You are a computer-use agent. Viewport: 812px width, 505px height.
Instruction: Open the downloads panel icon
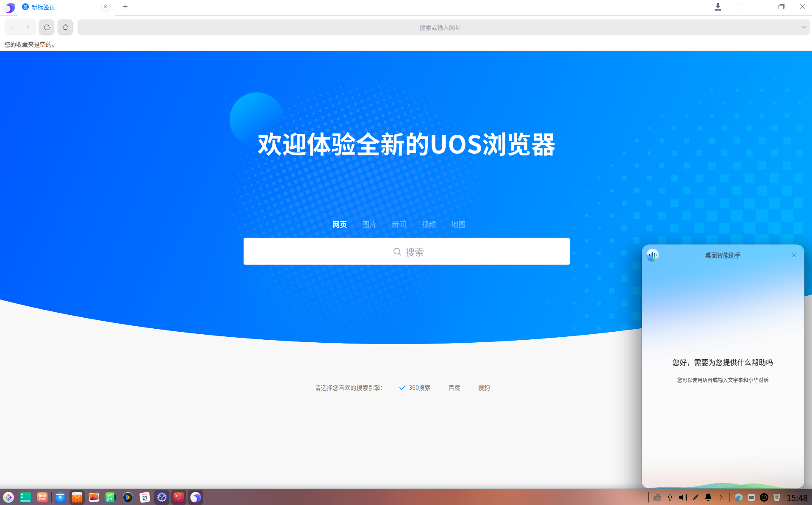click(x=718, y=7)
